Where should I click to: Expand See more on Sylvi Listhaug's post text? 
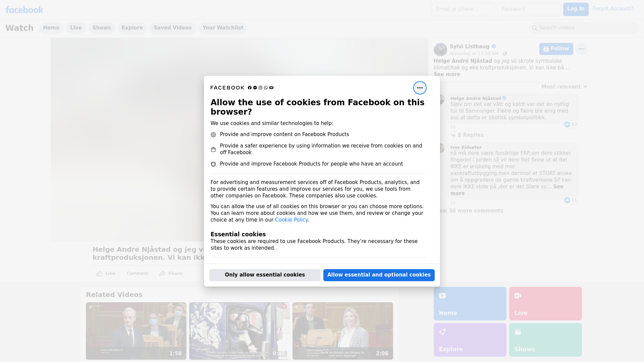[x=447, y=74]
